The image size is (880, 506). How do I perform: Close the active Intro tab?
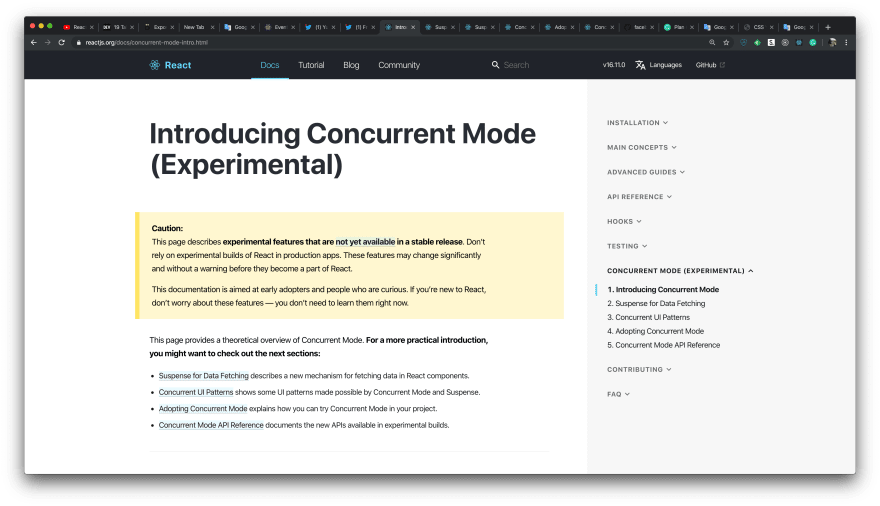click(413, 27)
